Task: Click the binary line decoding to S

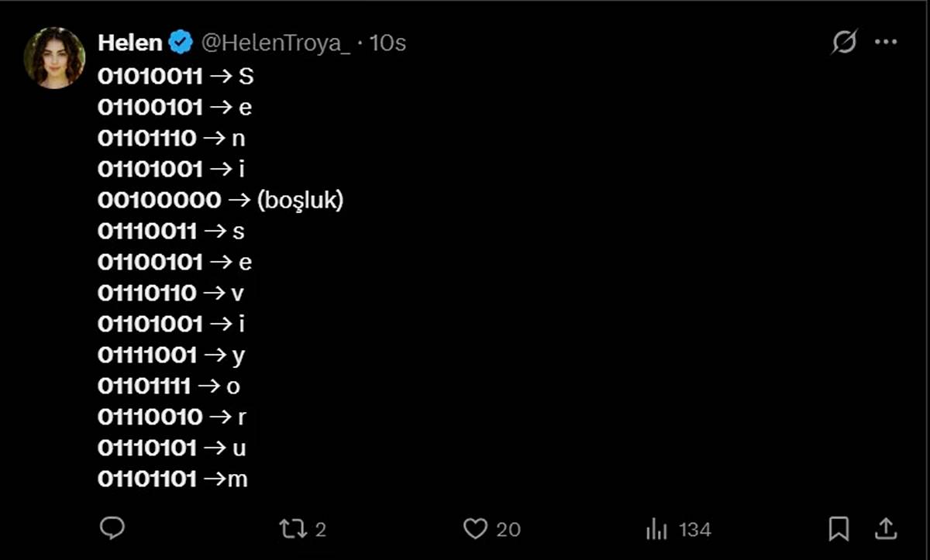Action: (175, 76)
